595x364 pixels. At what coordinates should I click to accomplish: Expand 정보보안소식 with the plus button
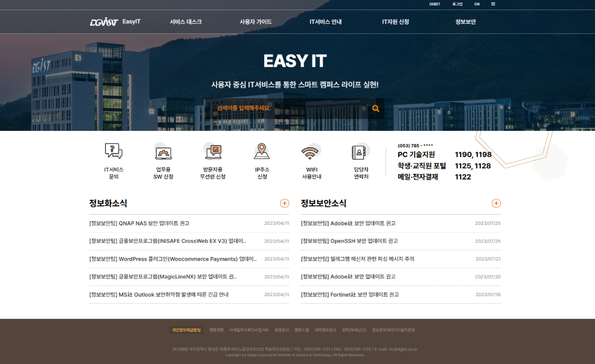pos(496,203)
